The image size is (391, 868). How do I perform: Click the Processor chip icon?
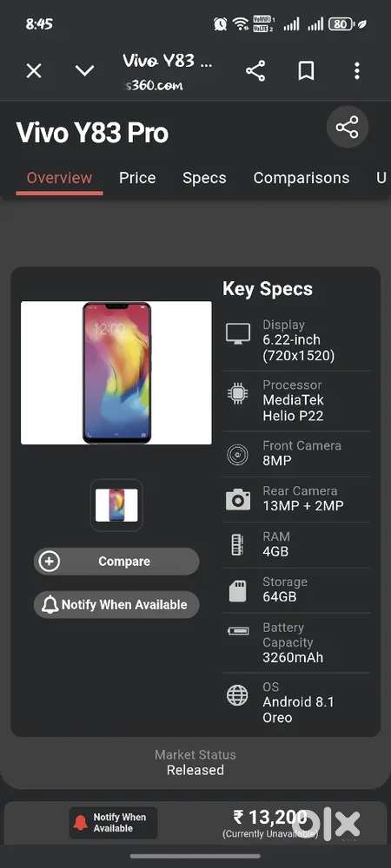tap(238, 393)
